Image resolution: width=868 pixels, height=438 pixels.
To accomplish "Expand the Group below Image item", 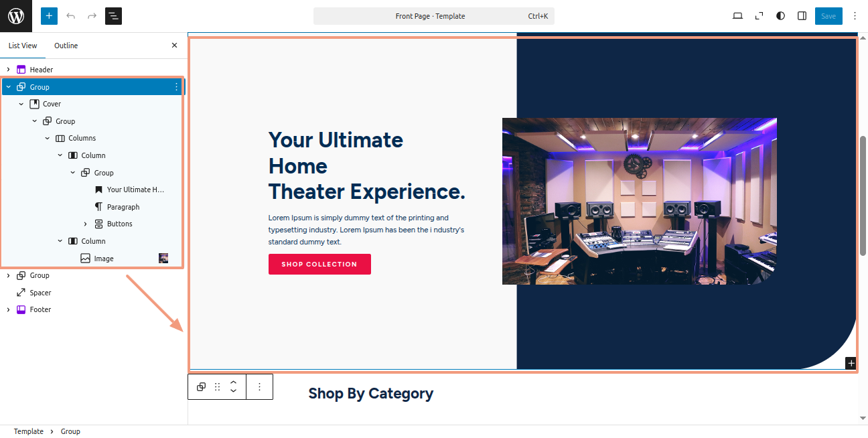I will pos(8,275).
